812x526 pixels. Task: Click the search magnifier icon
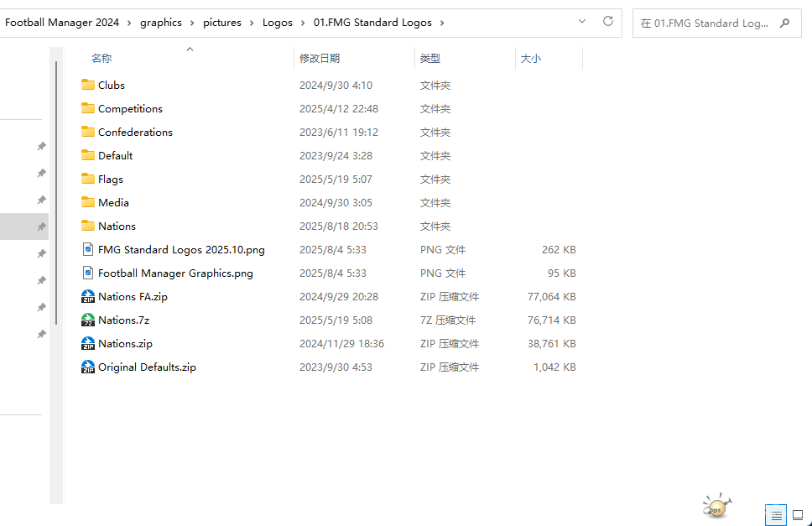coord(784,23)
